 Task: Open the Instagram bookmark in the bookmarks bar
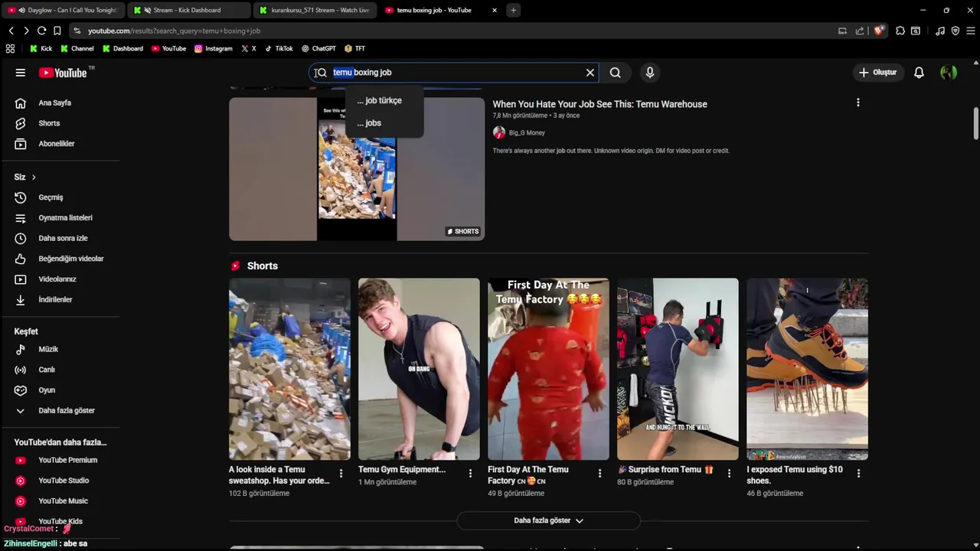[214, 48]
